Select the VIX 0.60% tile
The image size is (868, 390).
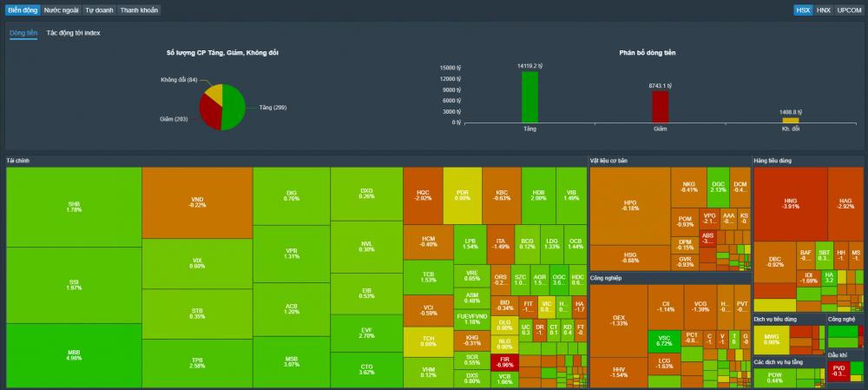pyautogui.click(x=198, y=264)
